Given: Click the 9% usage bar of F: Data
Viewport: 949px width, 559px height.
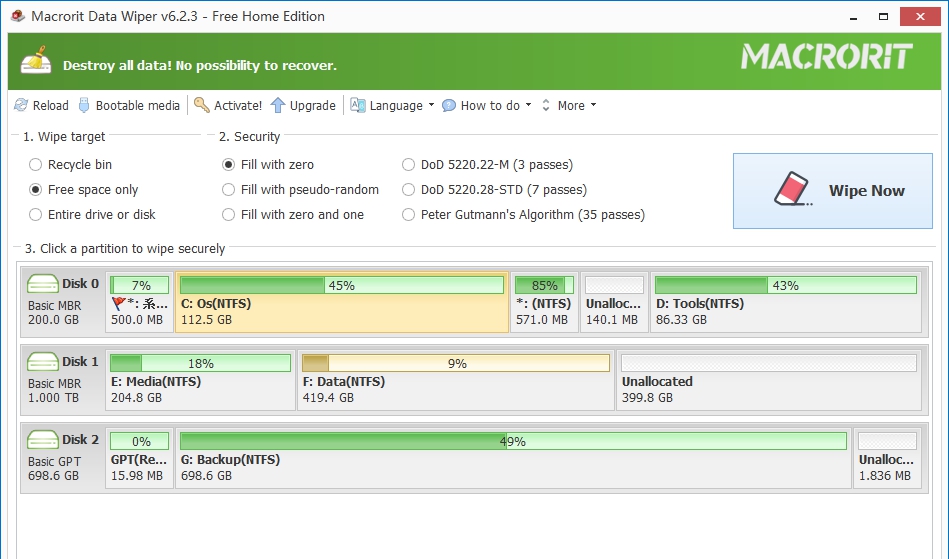Looking at the screenshot, I should pos(456,363).
